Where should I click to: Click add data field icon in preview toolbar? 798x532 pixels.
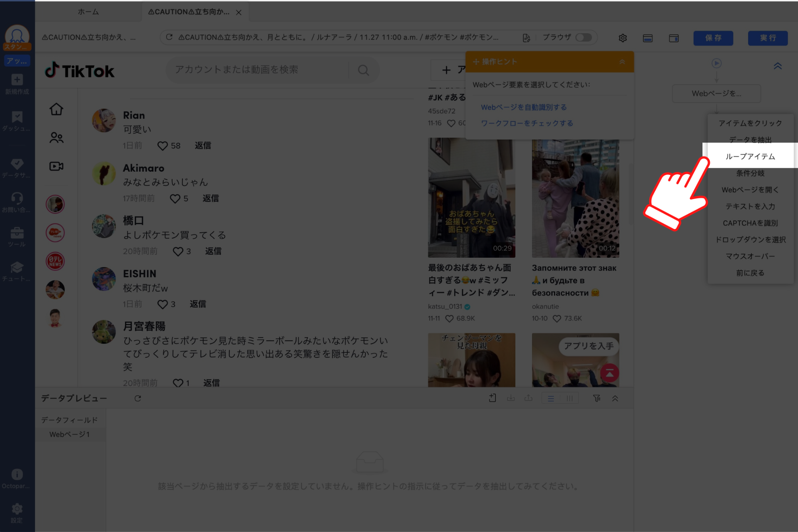tap(493, 398)
